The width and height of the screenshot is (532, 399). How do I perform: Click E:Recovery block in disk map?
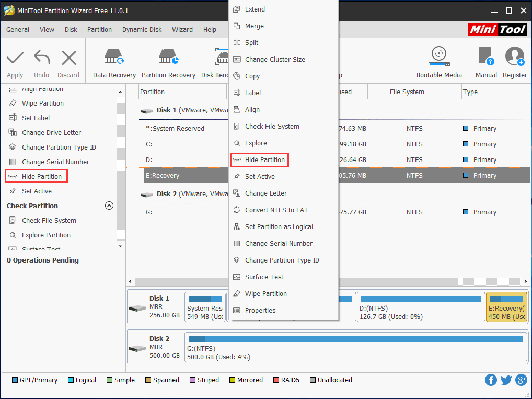pos(506,306)
